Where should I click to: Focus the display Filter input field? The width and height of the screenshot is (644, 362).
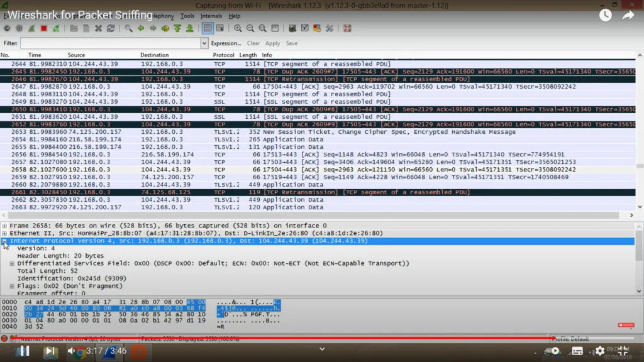click(111, 43)
